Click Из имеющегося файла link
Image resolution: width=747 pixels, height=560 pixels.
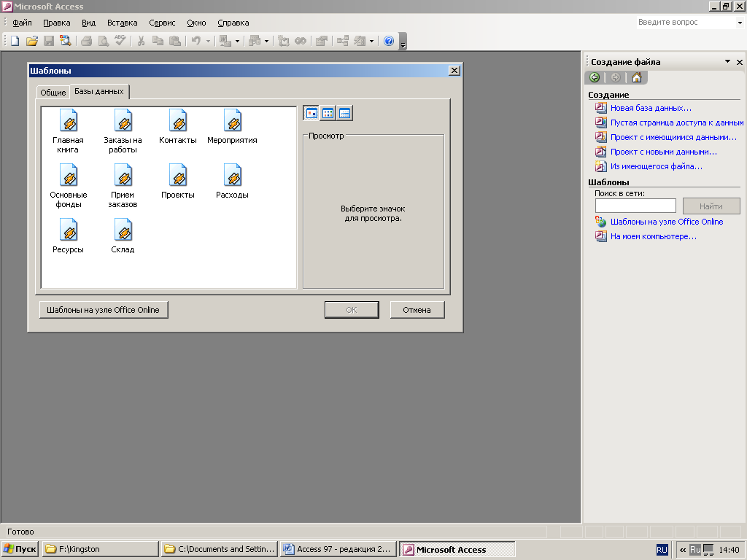(657, 167)
